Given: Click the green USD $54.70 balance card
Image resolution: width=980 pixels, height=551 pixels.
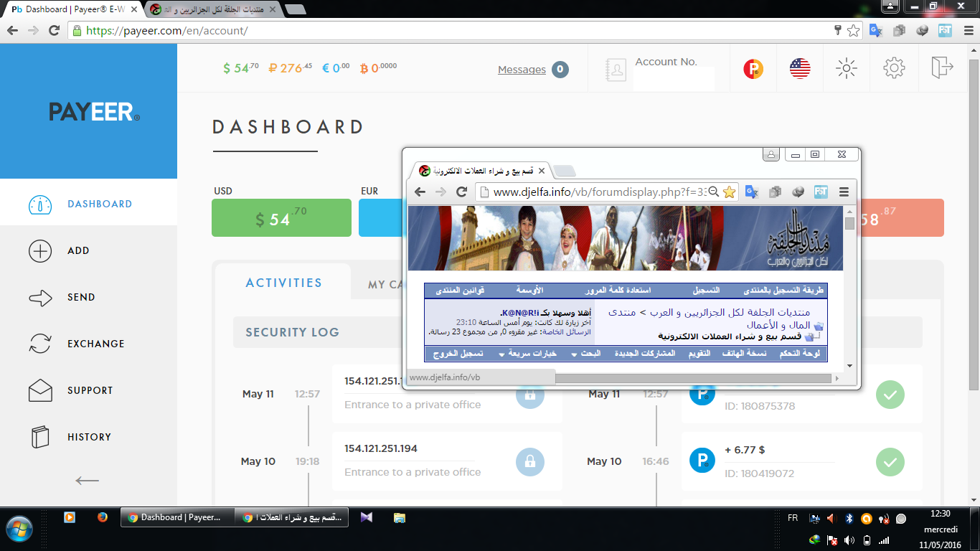Looking at the screenshot, I should click(281, 218).
